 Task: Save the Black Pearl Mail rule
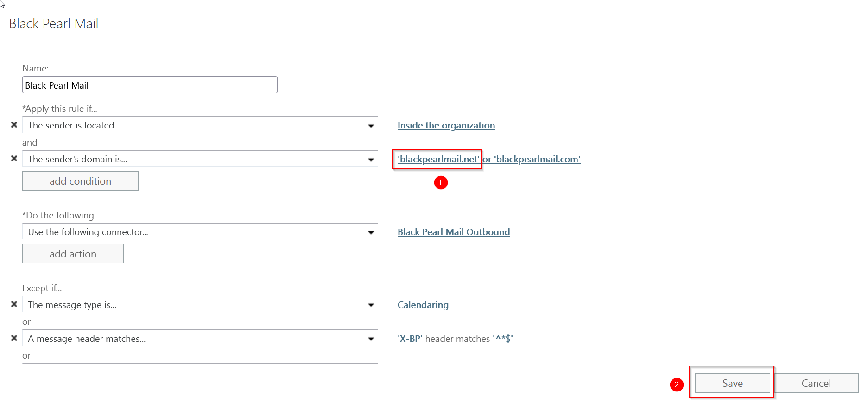coord(732,383)
